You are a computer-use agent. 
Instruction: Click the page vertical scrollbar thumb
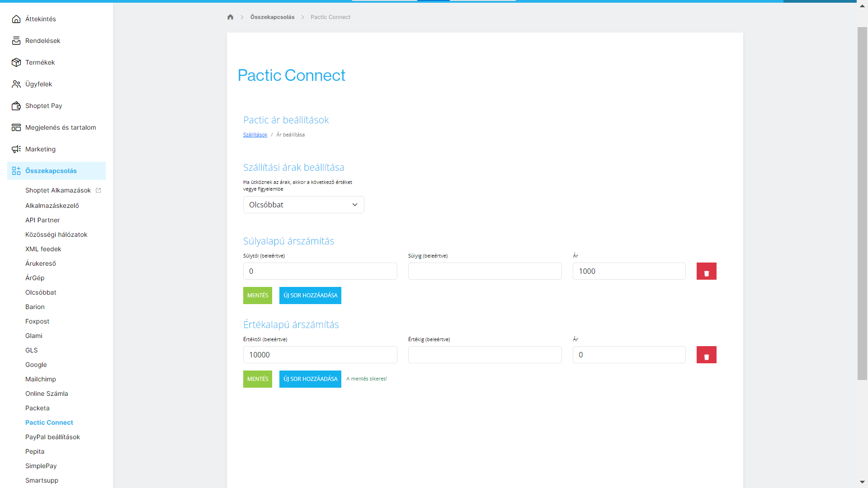(862, 203)
